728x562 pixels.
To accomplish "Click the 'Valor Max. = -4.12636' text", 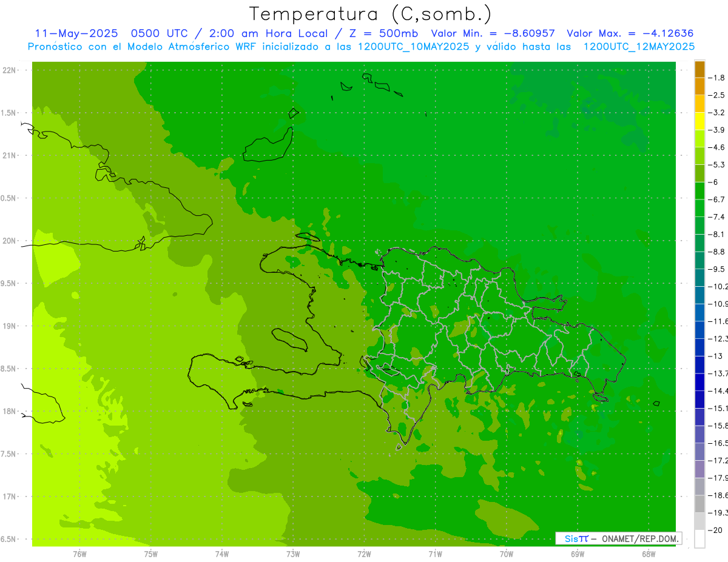I will tap(630, 33).
